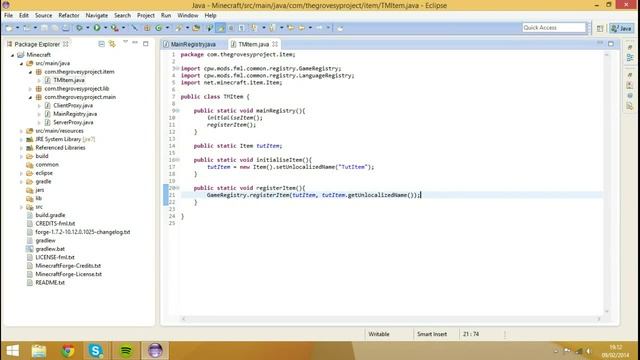Click the Save toolbar icon
Screen dimensions: 640x360
coord(44,28)
